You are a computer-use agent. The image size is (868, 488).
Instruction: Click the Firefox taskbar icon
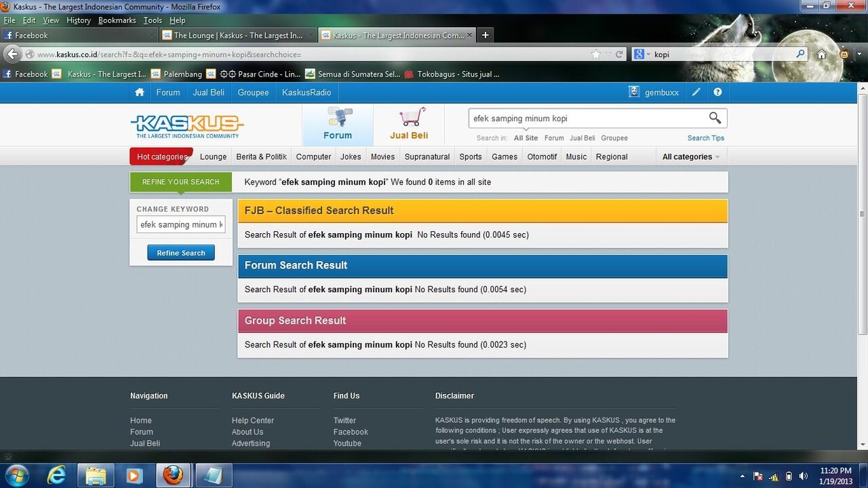click(174, 475)
